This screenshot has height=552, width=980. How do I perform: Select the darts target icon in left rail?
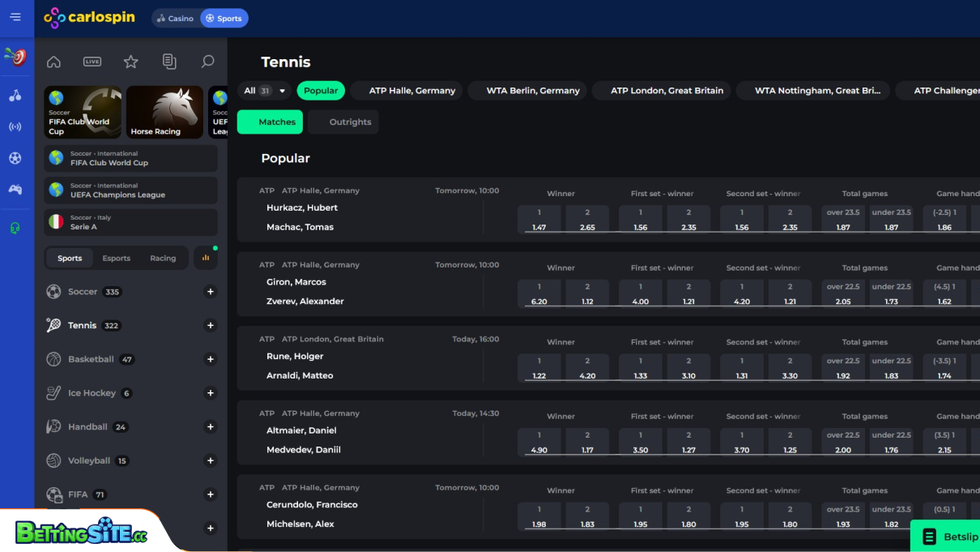(15, 57)
